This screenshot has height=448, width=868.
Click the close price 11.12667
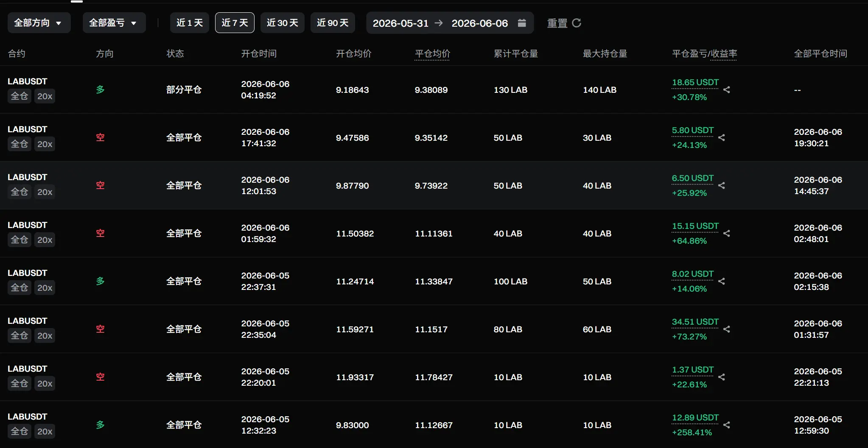click(434, 425)
